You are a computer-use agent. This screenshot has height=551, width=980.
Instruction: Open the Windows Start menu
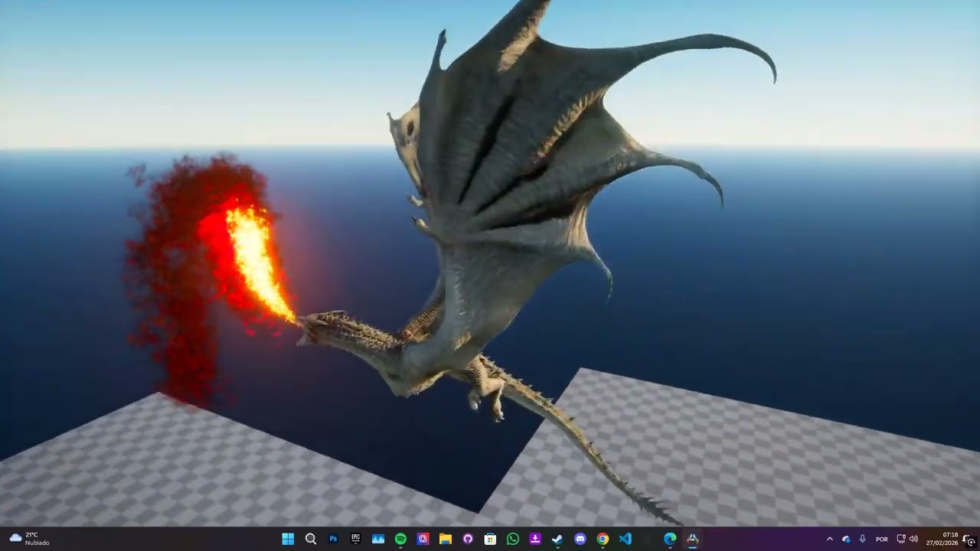click(x=288, y=539)
